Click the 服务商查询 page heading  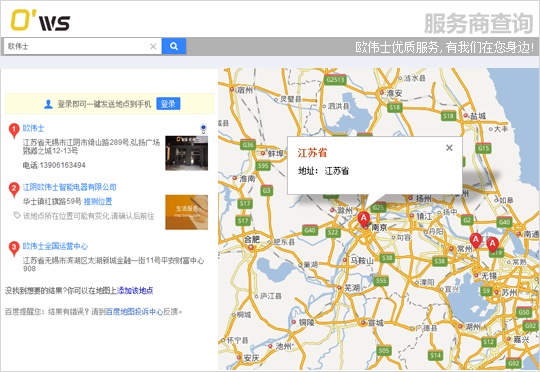(479, 23)
